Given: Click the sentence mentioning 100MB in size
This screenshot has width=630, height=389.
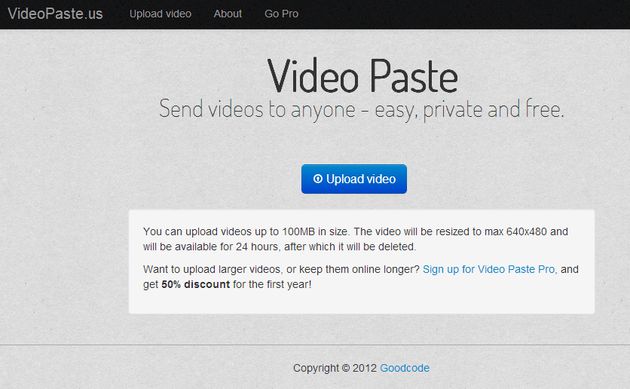Looking at the screenshot, I should click(x=246, y=232).
